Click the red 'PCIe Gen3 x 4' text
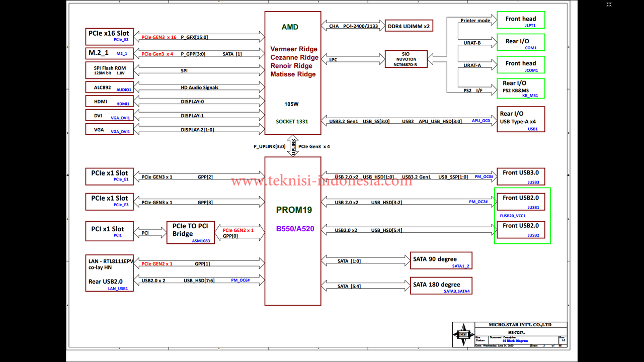The height and width of the screenshot is (362, 644). point(157,54)
